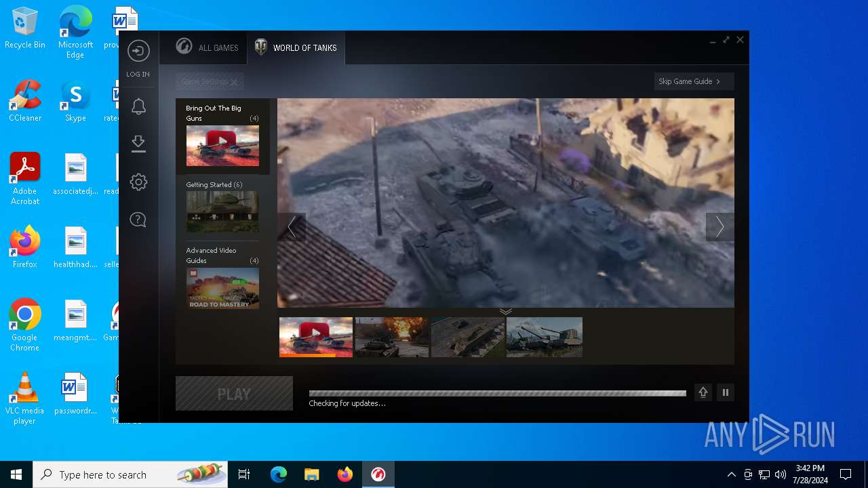The height and width of the screenshot is (488, 868).
Task: Collapse the thumbnails strip with double chevron
Action: [506, 312]
